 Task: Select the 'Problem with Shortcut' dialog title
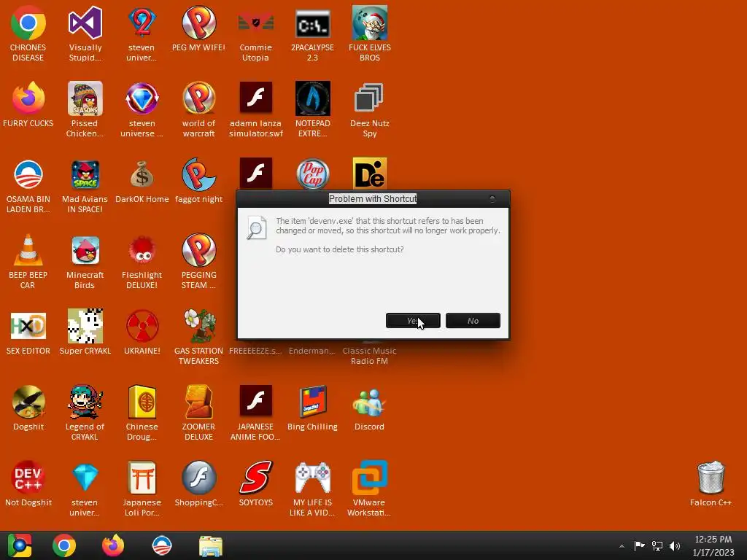pyautogui.click(x=373, y=198)
